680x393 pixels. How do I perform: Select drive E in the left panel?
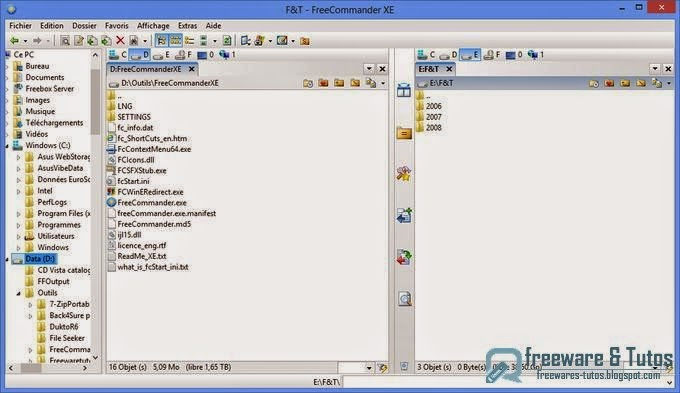click(x=161, y=55)
